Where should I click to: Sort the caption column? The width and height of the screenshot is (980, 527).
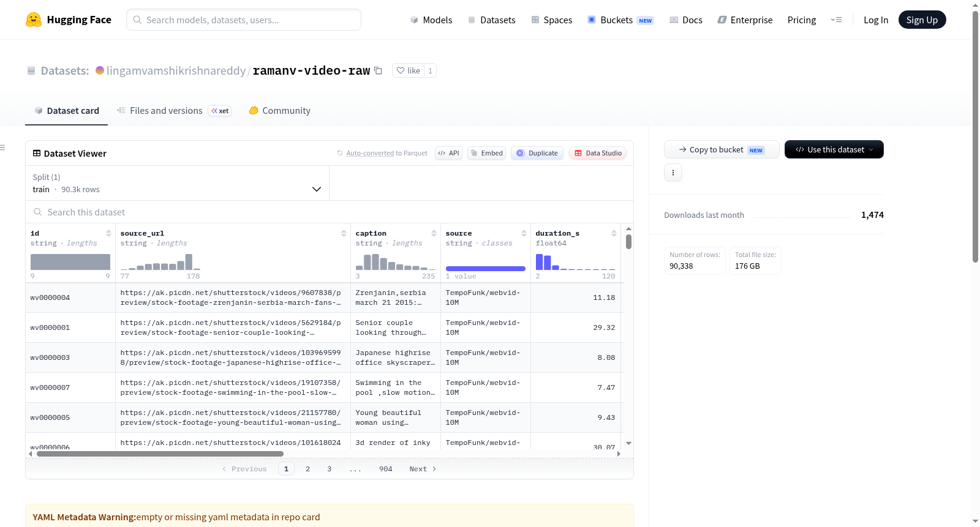[434, 233]
